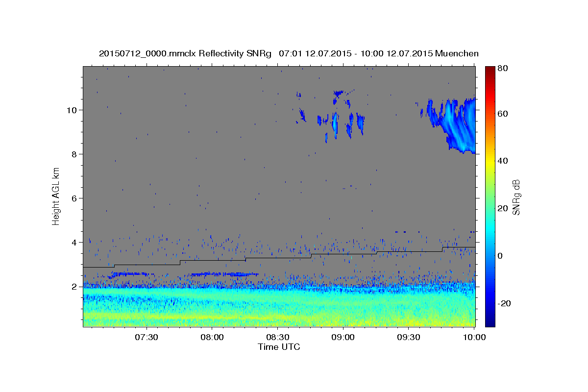Click the plot title text at top
Viewport: 588px width, 392px height.
[x=289, y=53]
